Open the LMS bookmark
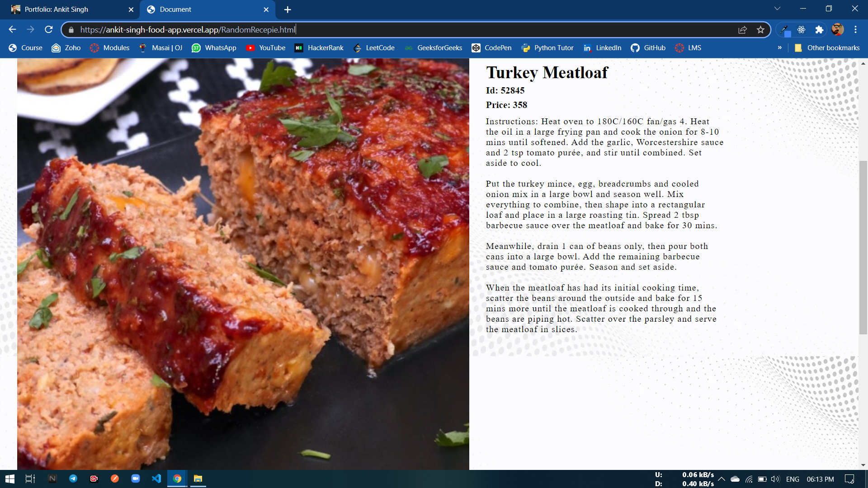The height and width of the screenshot is (488, 868). tap(688, 48)
